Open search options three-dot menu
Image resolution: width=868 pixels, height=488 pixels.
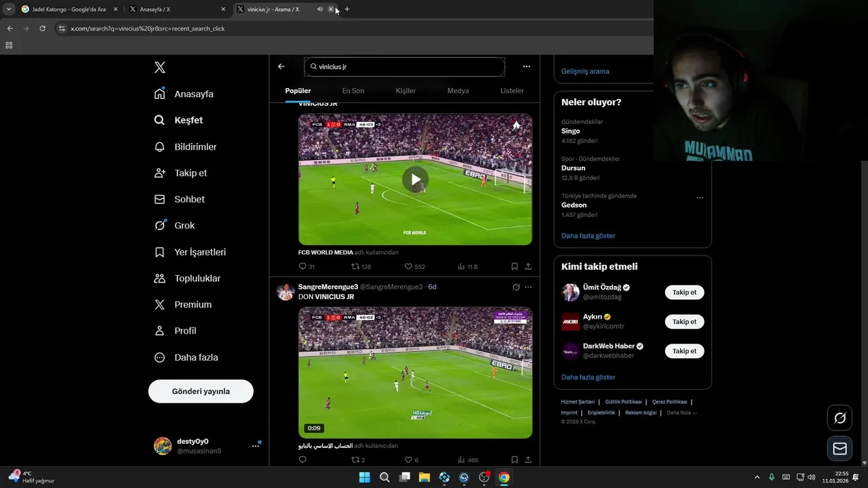pyautogui.click(x=526, y=66)
